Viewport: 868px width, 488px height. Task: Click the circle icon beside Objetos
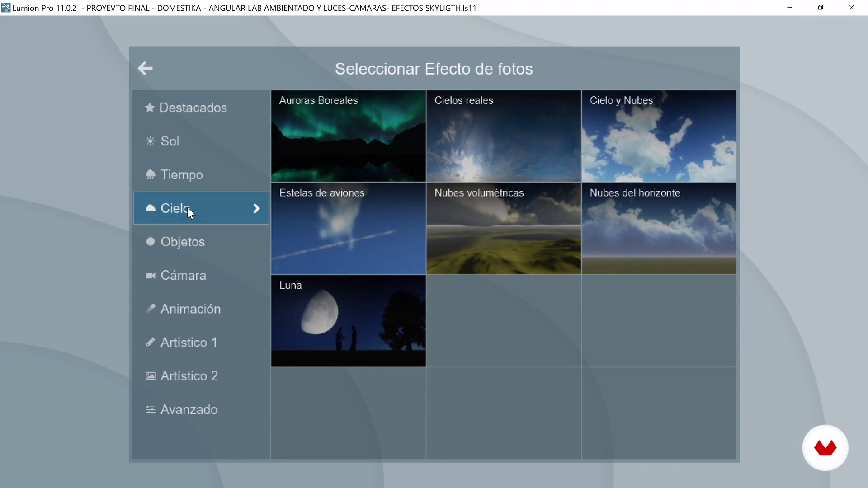[151, 242]
